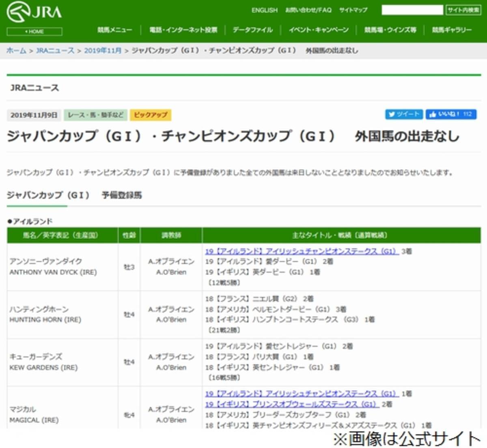Click the site search input field
This screenshot has height=448, width=487.
pyautogui.click(x=412, y=10)
